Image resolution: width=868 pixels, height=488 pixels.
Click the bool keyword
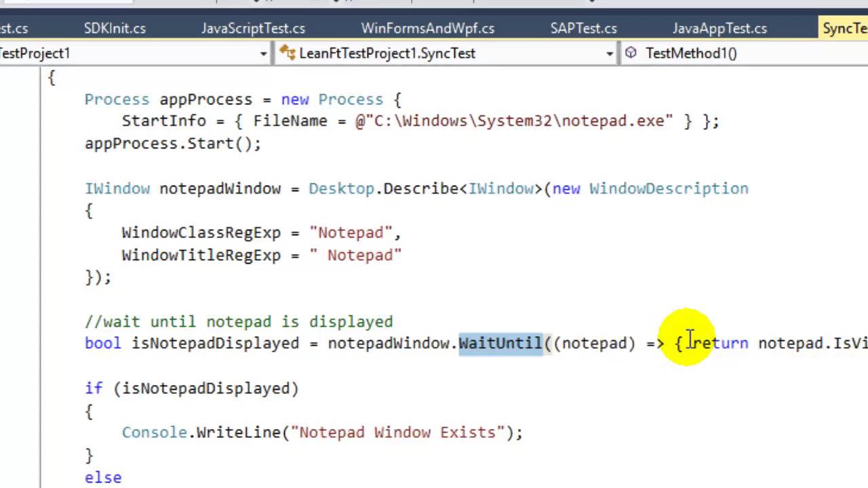(102, 343)
